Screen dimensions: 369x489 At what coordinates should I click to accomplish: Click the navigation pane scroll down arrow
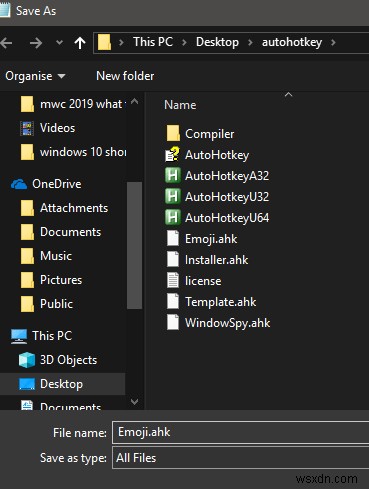point(135,401)
